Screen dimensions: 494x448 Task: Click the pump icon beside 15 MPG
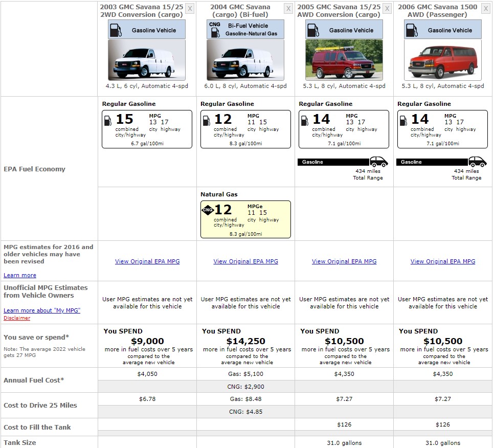(x=108, y=120)
